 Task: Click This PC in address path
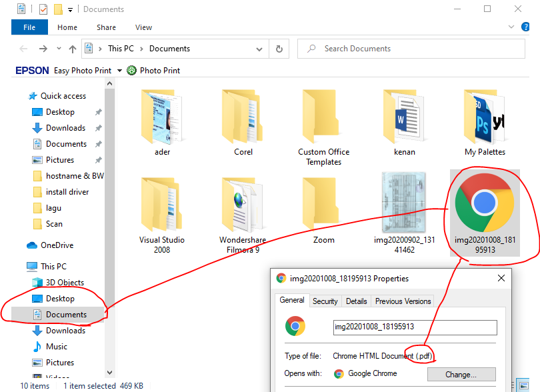pos(121,49)
